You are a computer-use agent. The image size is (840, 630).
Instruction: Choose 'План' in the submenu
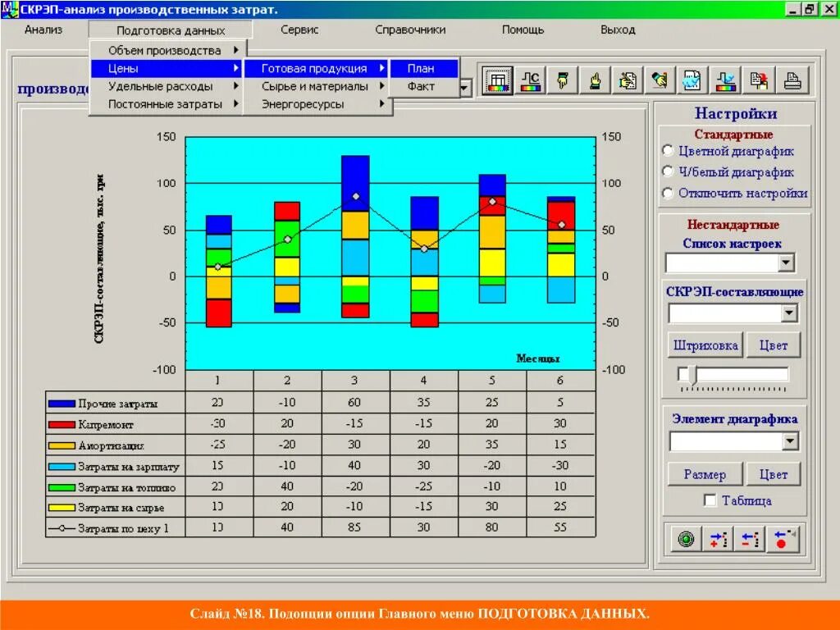[x=424, y=69]
